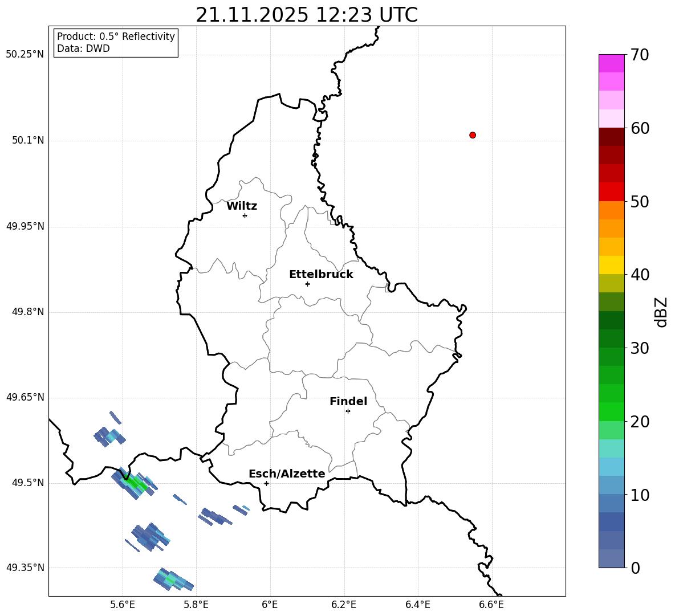Image resolution: width=675 pixels, height=616 pixels.
Task: Click the '5.8°E' longitude label
Action: click(x=196, y=605)
